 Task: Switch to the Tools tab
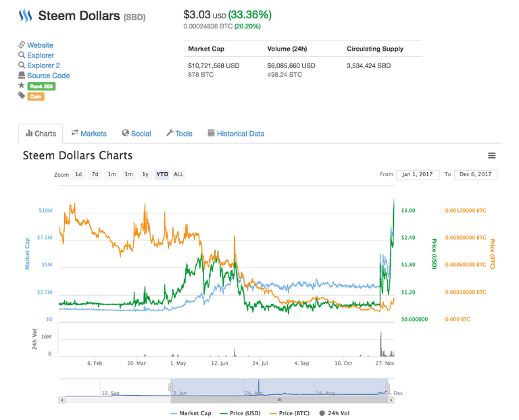tap(179, 134)
